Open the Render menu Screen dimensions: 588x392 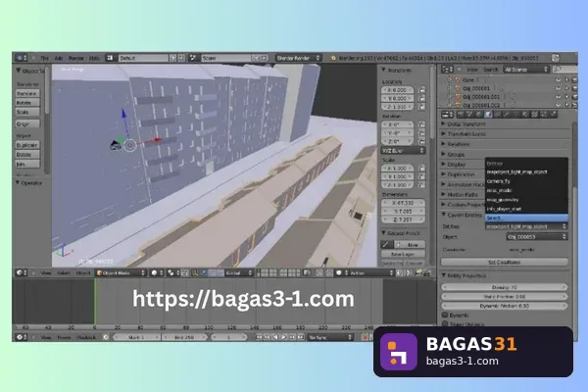(76, 58)
